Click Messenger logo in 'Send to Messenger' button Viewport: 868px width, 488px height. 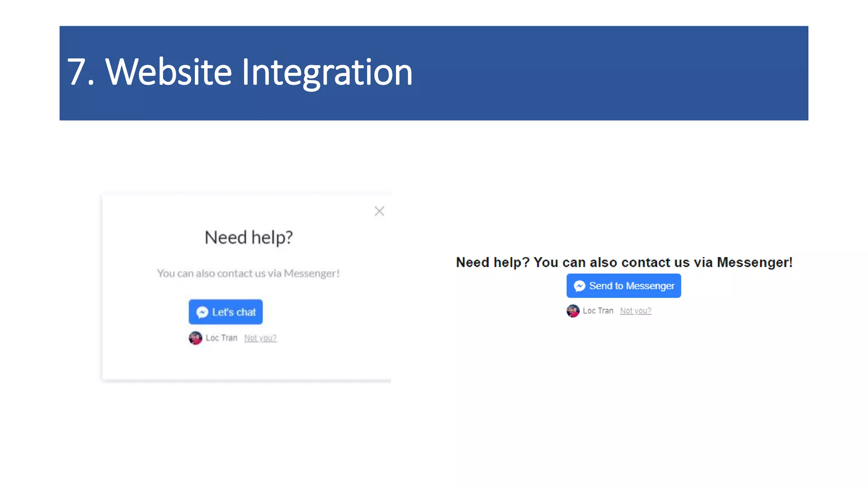coord(579,286)
